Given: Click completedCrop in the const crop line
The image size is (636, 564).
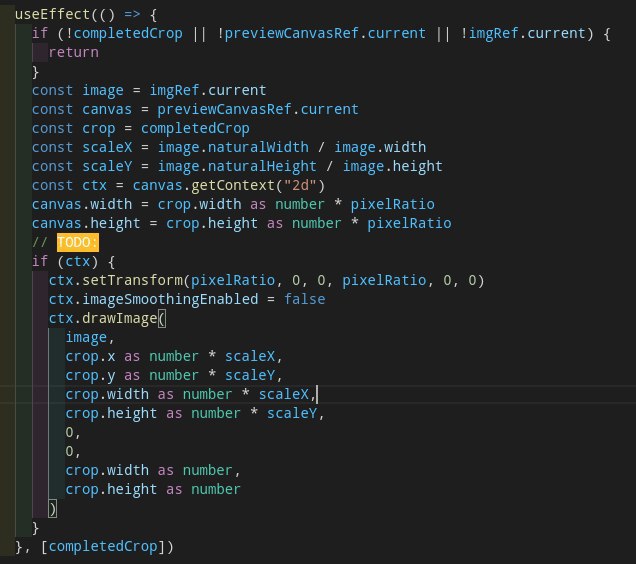Looking at the screenshot, I should (195, 129).
